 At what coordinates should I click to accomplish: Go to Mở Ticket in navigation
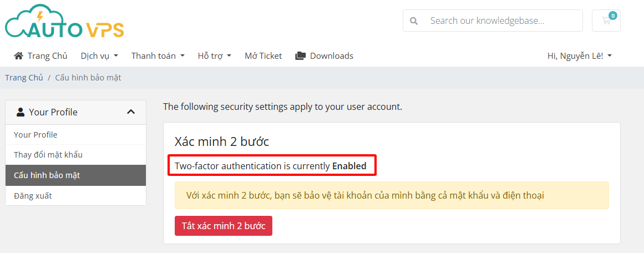[263, 56]
